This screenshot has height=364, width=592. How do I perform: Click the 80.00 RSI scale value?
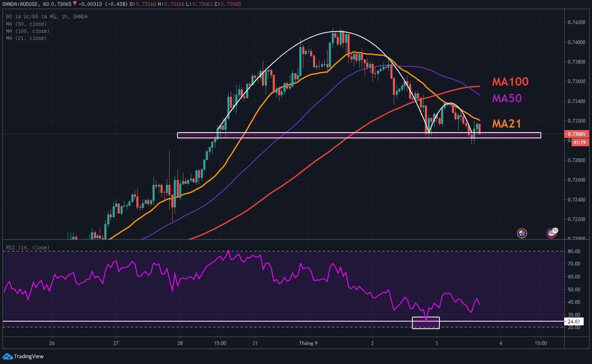coord(574,251)
